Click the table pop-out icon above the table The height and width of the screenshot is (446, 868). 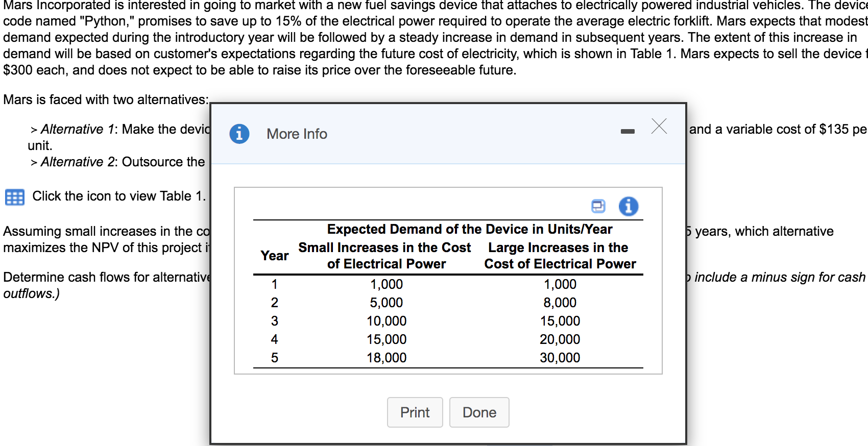tap(598, 206)
